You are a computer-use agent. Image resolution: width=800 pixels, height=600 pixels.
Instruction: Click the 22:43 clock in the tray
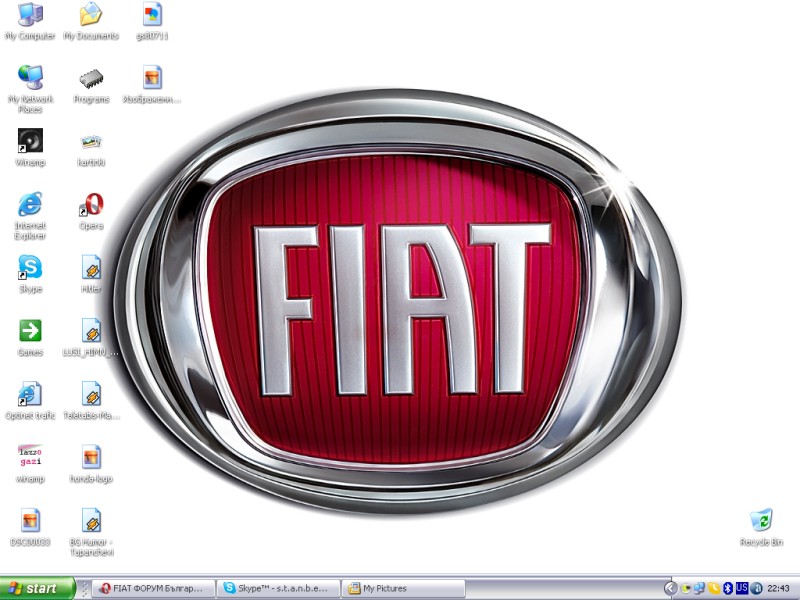(779, 588)
